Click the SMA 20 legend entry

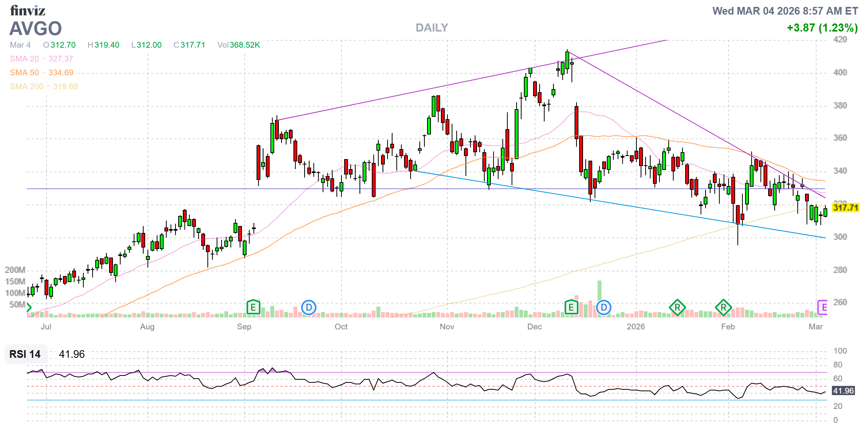tap(25, 59)
